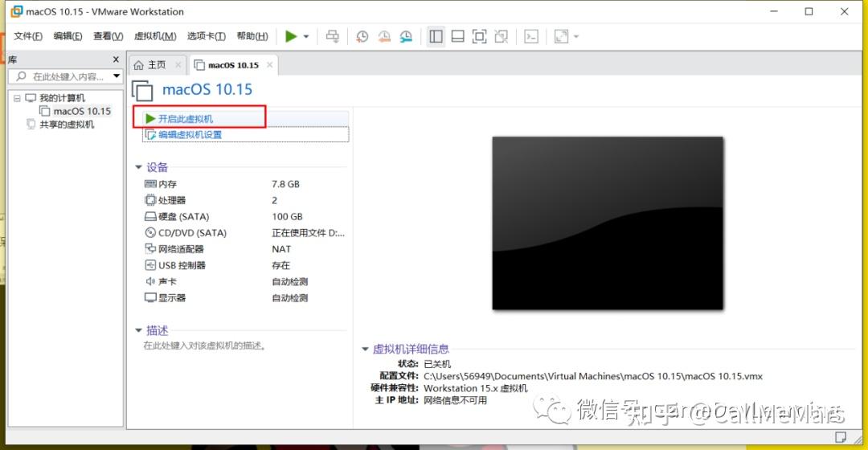Collapse the 我的计算机 tree node
868x450 pixels.
pyautogui.click(x=17, y=98)
